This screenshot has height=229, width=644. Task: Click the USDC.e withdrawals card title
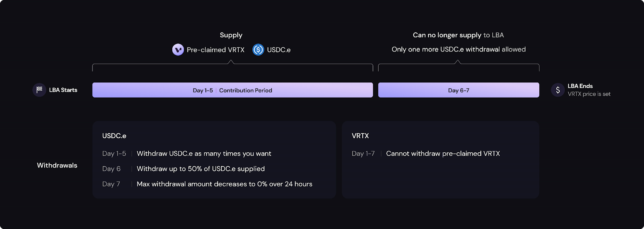point(114,136)
